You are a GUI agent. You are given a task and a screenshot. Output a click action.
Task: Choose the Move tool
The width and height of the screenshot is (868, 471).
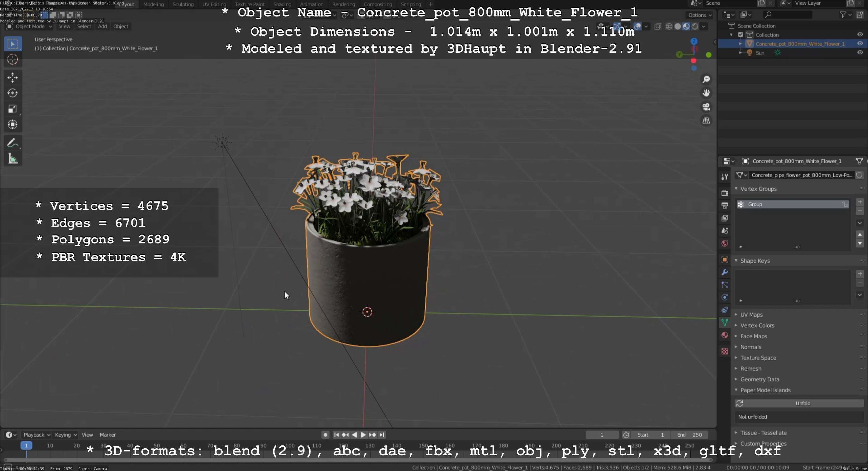(x=13, y=77)
